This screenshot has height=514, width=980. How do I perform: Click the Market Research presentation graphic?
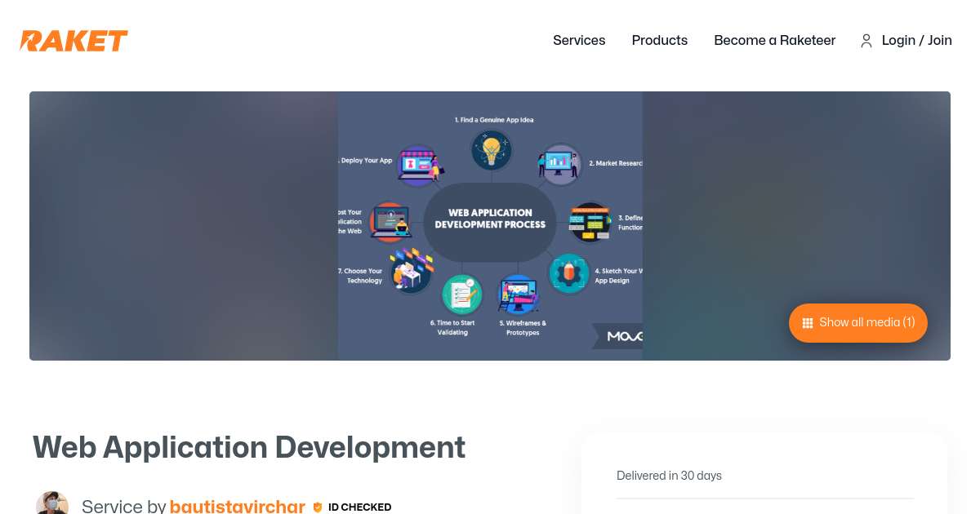(x=559, y=162)
